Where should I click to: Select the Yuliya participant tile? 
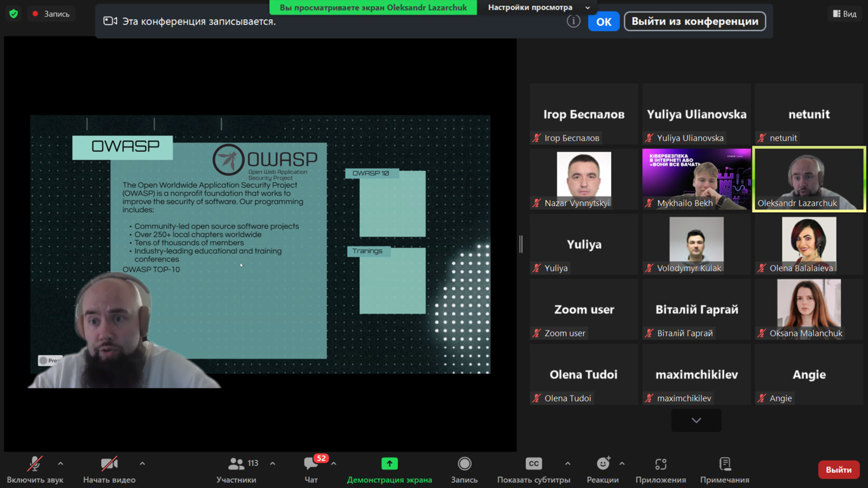pos(584,245)
